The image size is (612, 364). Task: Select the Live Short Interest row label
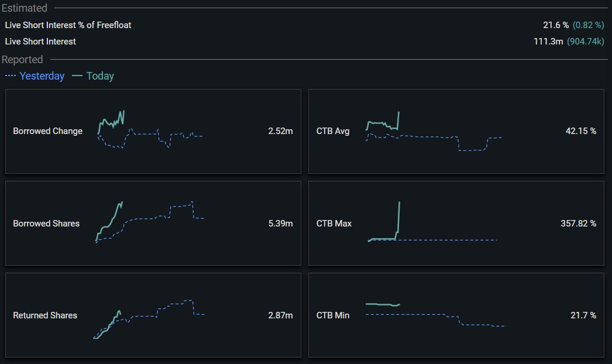[x=40, y=42]
